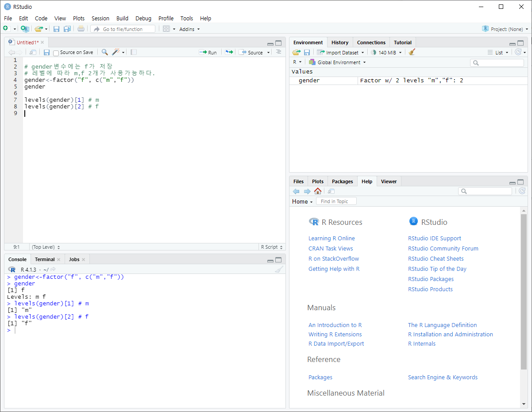Click the Code Tools magic wand icon
This screenshot has height=412, width=532.
116,52
